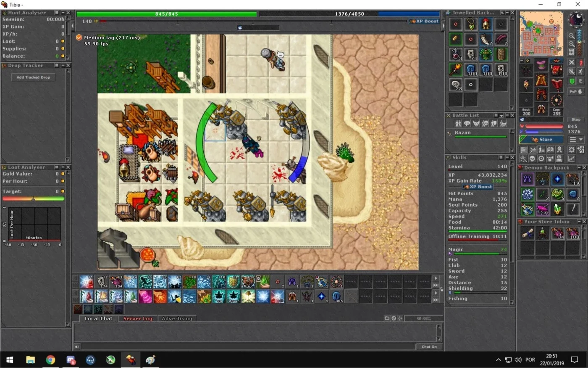Open the skull unjustified points icon

coord(533,159)
